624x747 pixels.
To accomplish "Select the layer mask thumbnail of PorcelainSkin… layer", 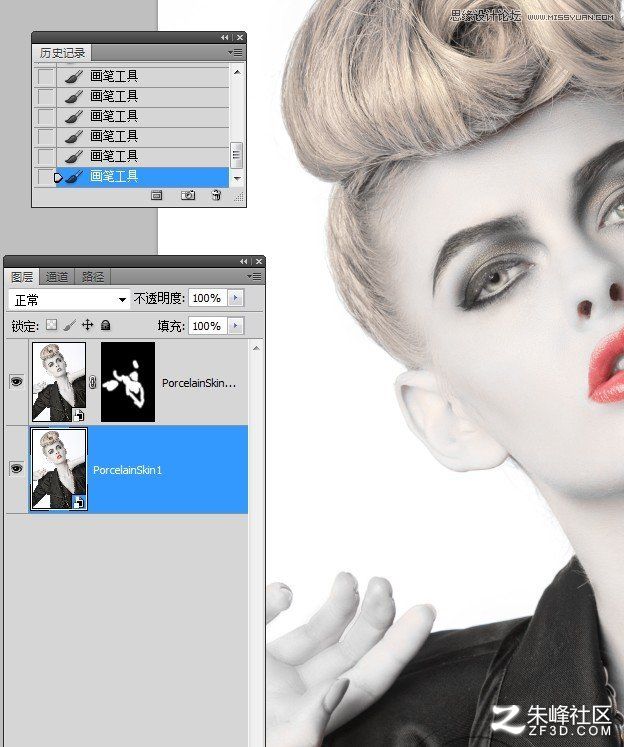I will pos(128,382).
